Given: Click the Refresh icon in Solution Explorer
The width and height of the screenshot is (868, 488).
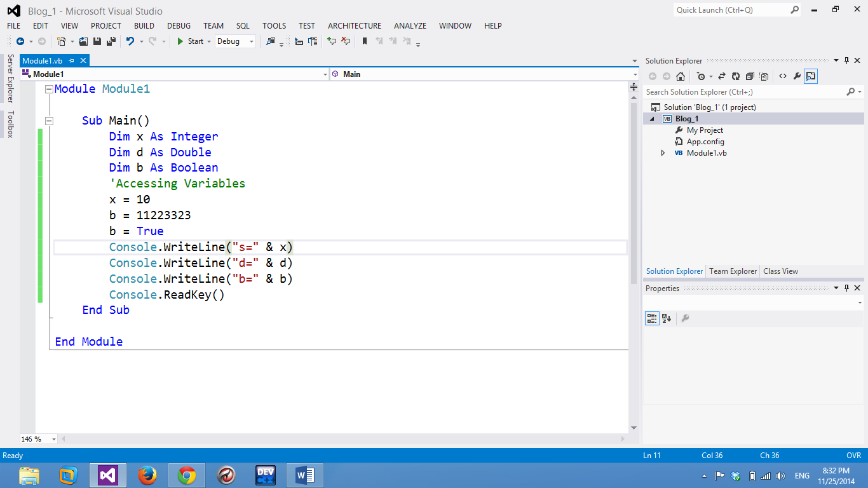Looking at the screenshot, I should [735, 76].
